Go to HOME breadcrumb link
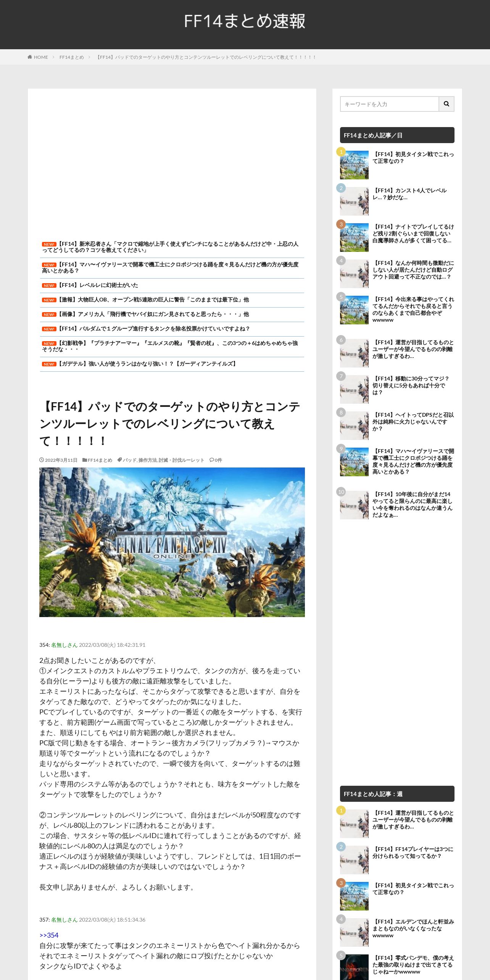 (38, 57)
